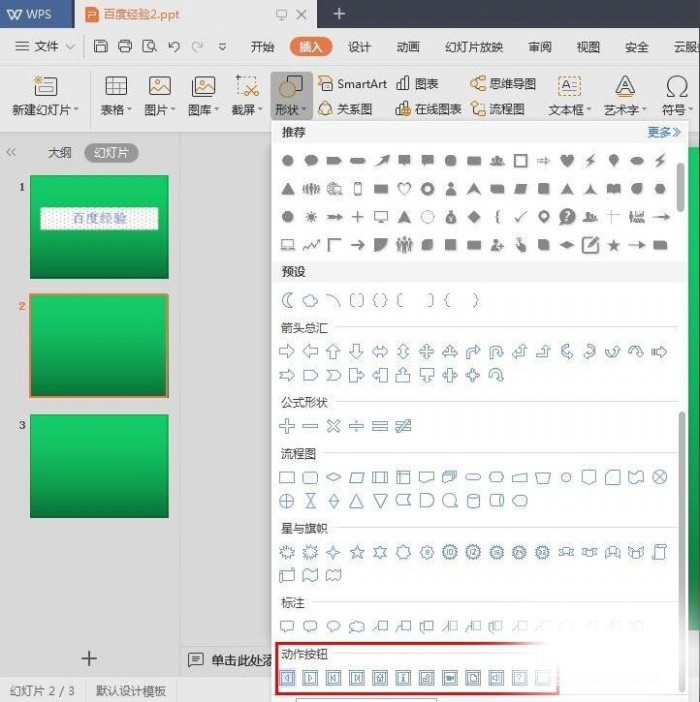Screen dimensions: 700x702
Task: Click the undo arrow icon
Action: pyautogui.click(x=174, y=46)
